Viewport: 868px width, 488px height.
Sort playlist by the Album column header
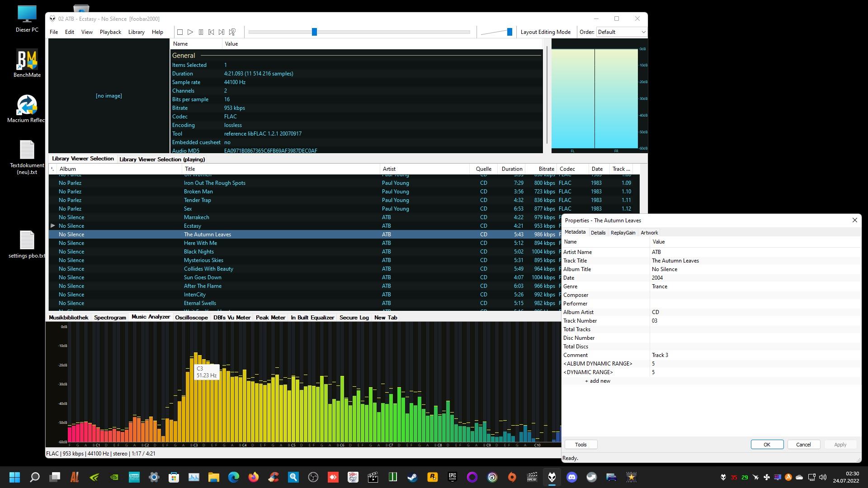pos(119,169)
